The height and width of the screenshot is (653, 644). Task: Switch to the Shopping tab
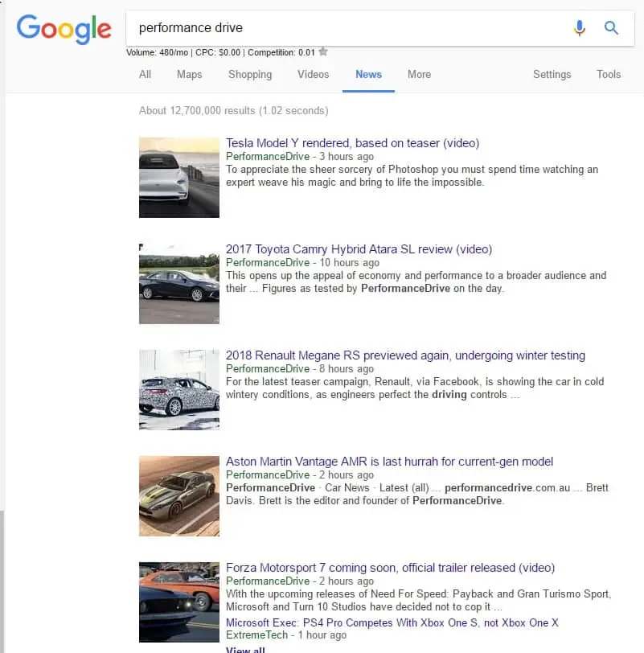tap(250, 75)
